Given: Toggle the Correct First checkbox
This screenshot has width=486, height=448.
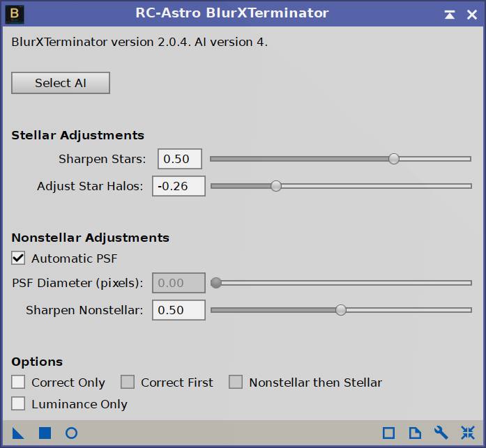Looking at the screenshot, I should pos(128,382).
